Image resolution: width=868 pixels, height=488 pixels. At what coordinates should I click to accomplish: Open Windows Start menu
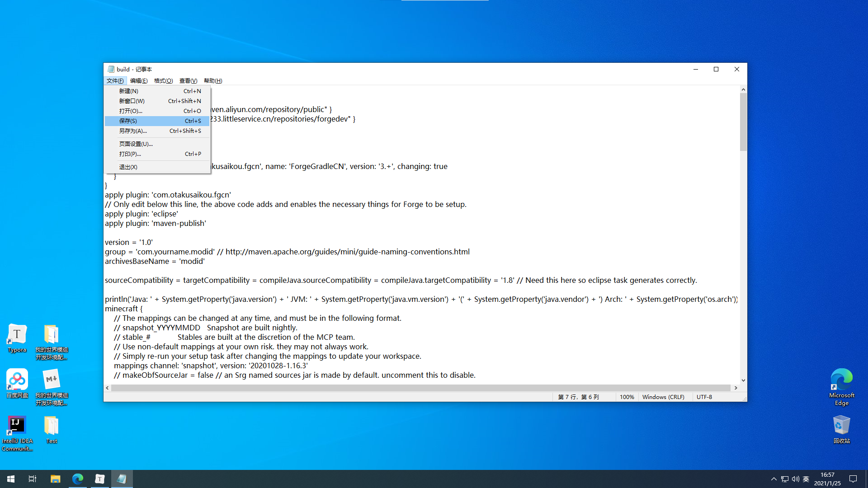click(11, 479)
